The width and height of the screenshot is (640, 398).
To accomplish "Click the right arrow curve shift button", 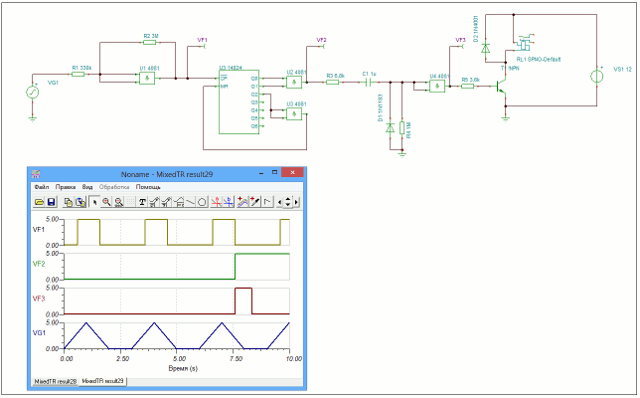I will click(296, 202).
